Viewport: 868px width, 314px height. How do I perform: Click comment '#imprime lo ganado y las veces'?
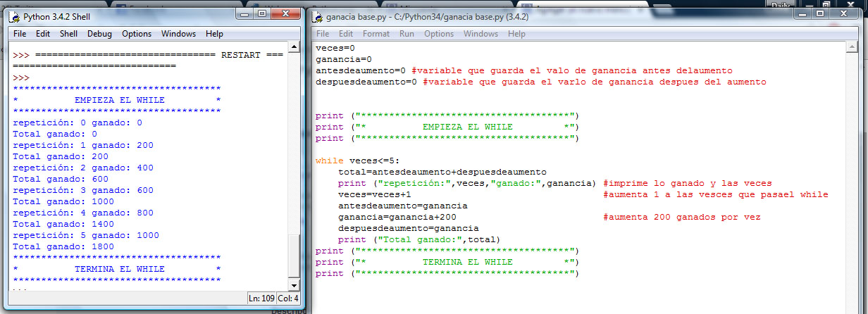pos(688,183)
